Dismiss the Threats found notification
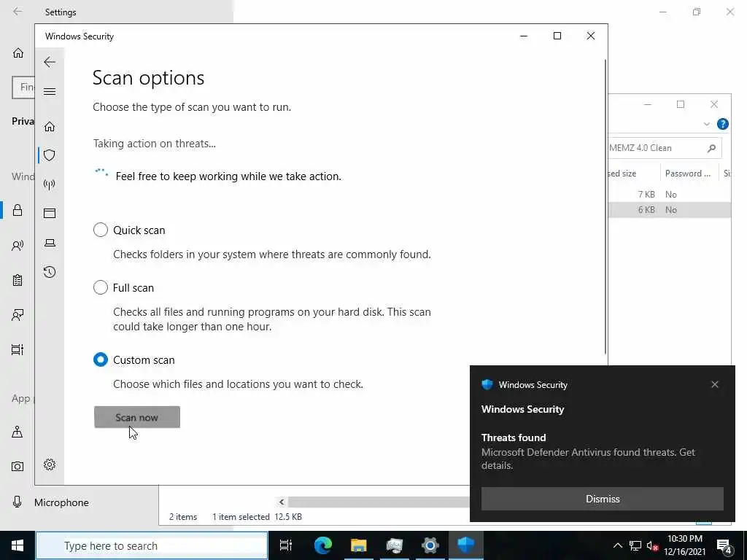 tap(602, 499)
